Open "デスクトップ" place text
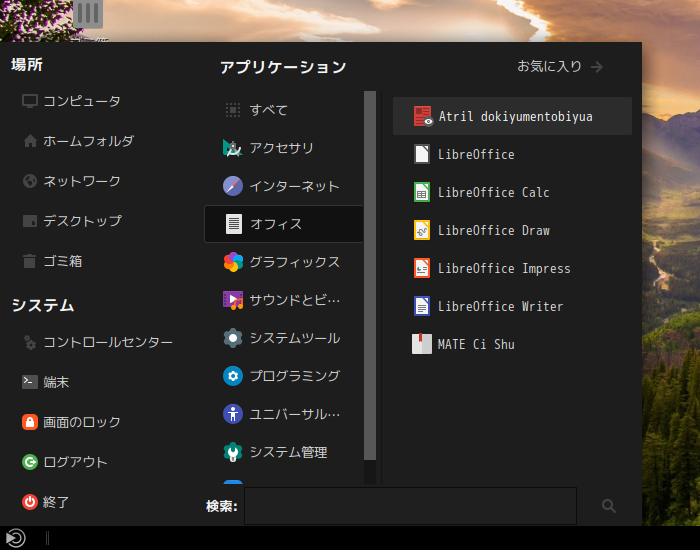 (x=82, y=221)
